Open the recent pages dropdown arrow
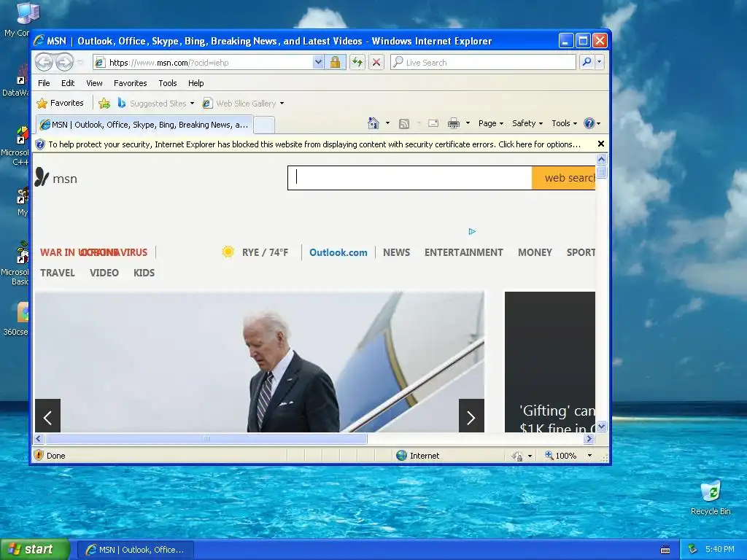 80,63
